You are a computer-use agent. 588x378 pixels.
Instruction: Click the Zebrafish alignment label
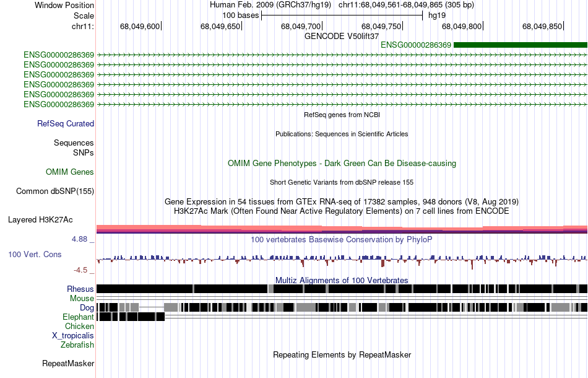77,345
